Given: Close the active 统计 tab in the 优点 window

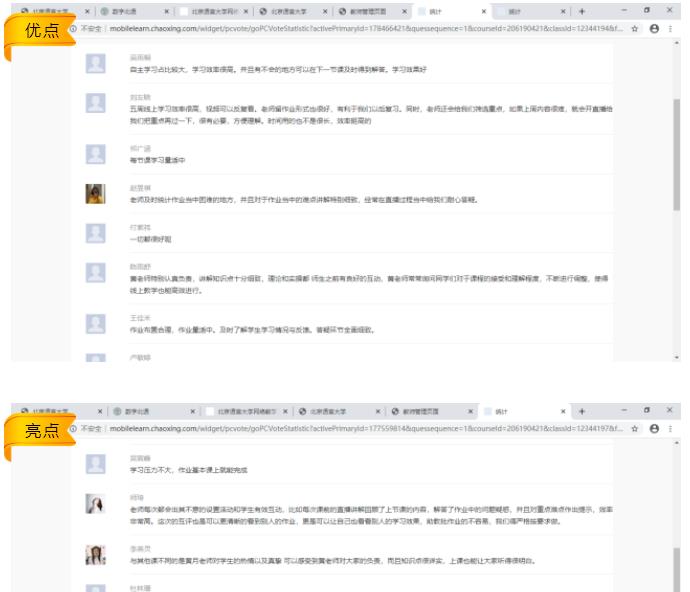Looking at the screenshot, I should click(484, 11).
